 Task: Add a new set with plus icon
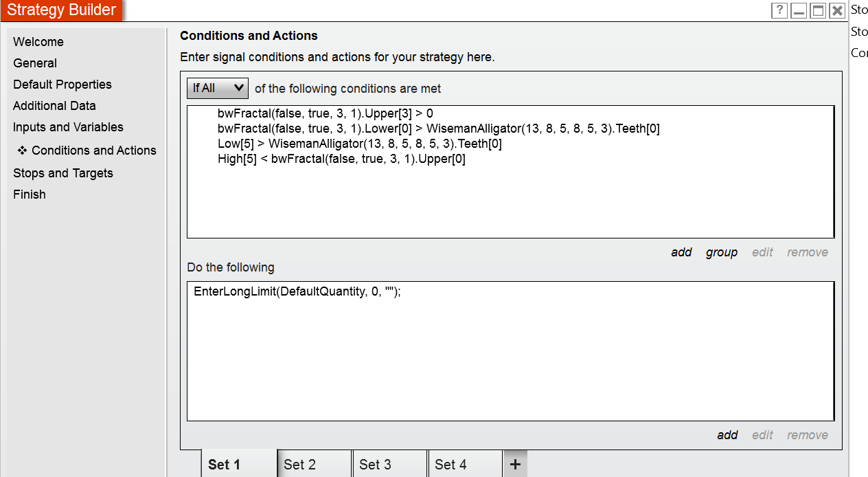515,465
